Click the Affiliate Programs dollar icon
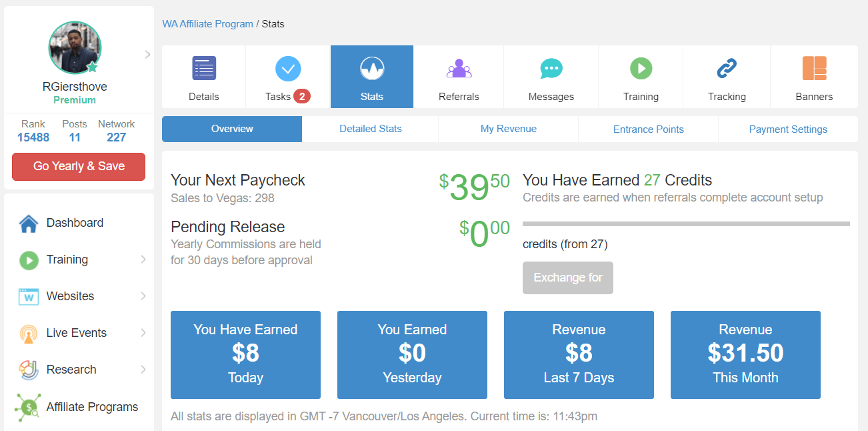868x431 pixels. pos(29,407)
